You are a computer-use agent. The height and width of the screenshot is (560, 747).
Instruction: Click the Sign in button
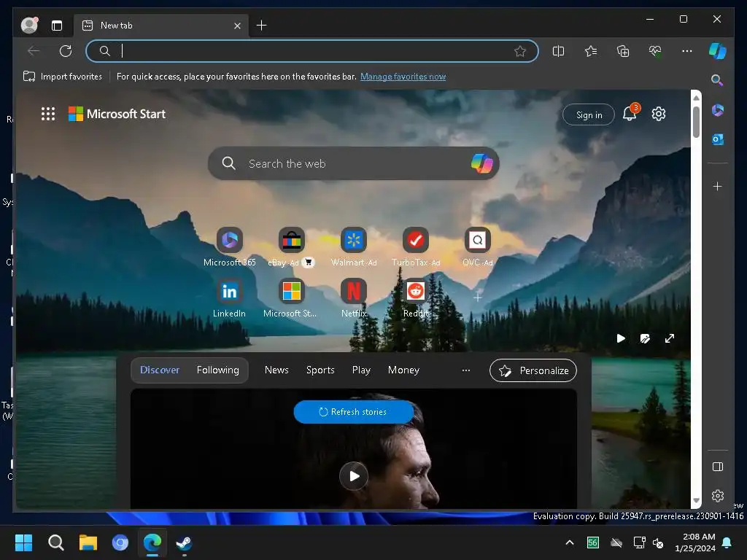coord(589,114)
